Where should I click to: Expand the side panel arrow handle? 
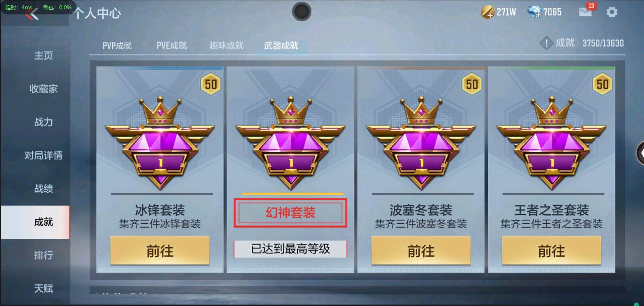pyautogui.click(x=640, y=153)
